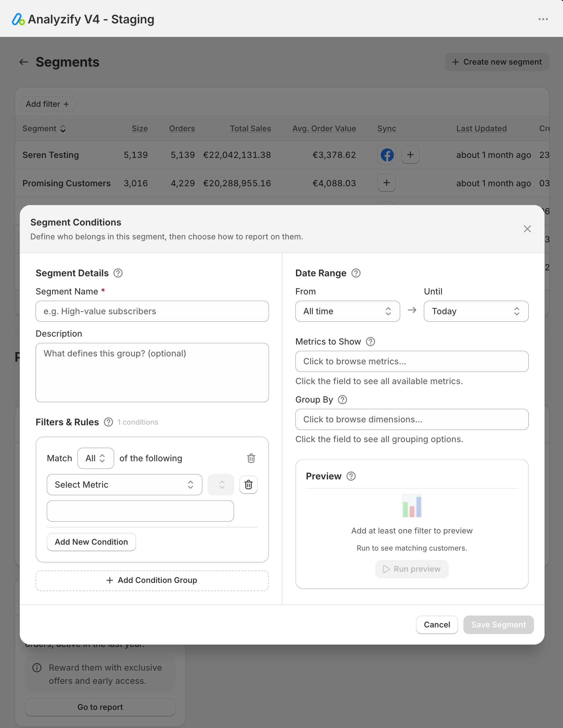Click Add Condition Group button
The image size is (563, 728).
[152, 581]
